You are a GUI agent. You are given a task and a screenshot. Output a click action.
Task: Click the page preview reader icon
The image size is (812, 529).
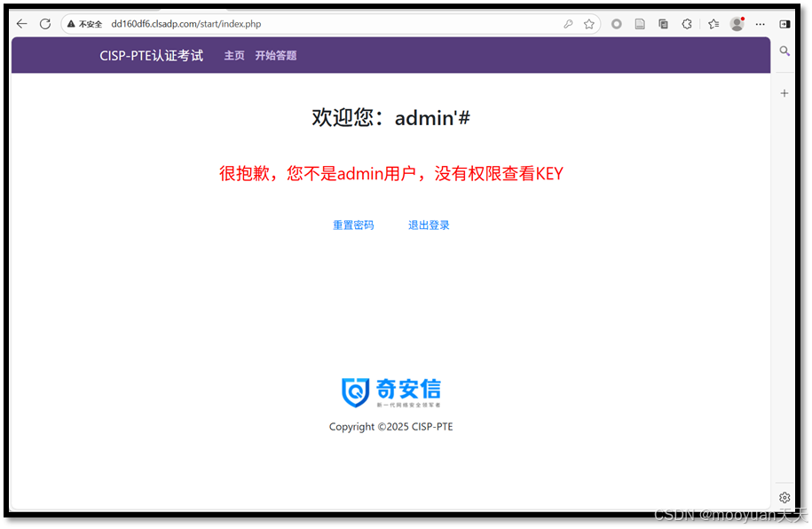pos(640,24)
